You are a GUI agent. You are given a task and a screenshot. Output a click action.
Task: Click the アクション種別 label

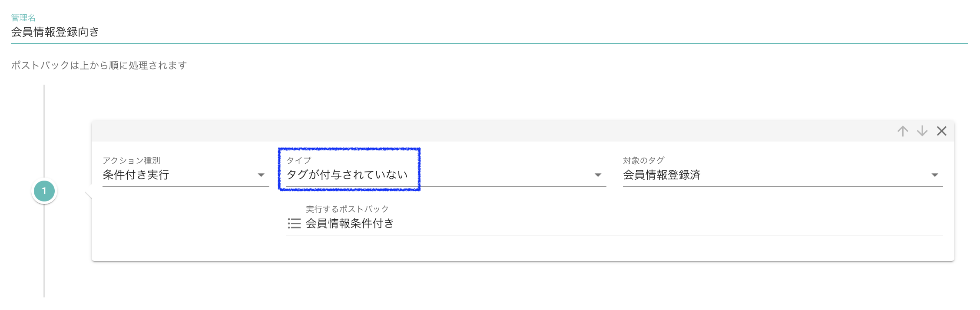tap(131, 161)
